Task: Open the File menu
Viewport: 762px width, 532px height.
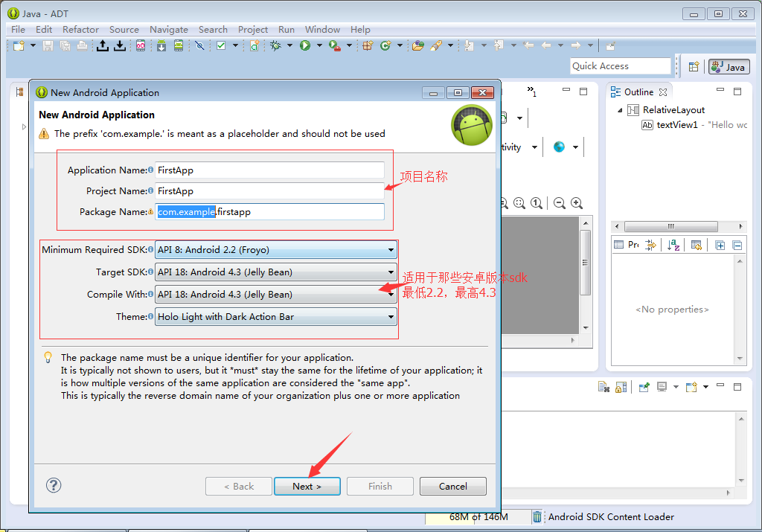Action: coord(18,30)
